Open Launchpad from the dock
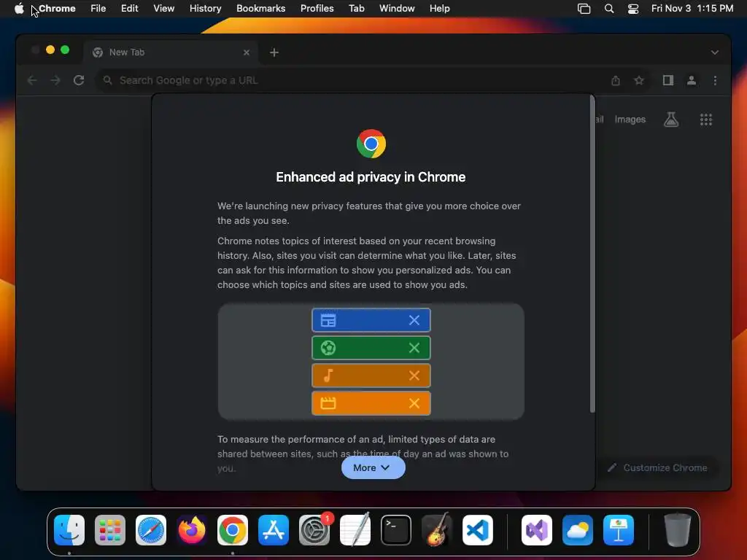747x560 pixels. click(110, 530)
